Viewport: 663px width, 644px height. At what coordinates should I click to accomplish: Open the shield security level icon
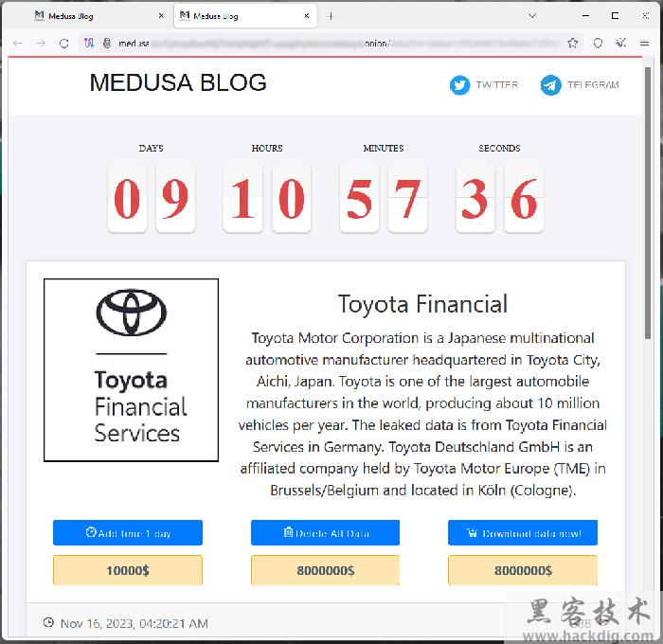(x=598, y=43)
